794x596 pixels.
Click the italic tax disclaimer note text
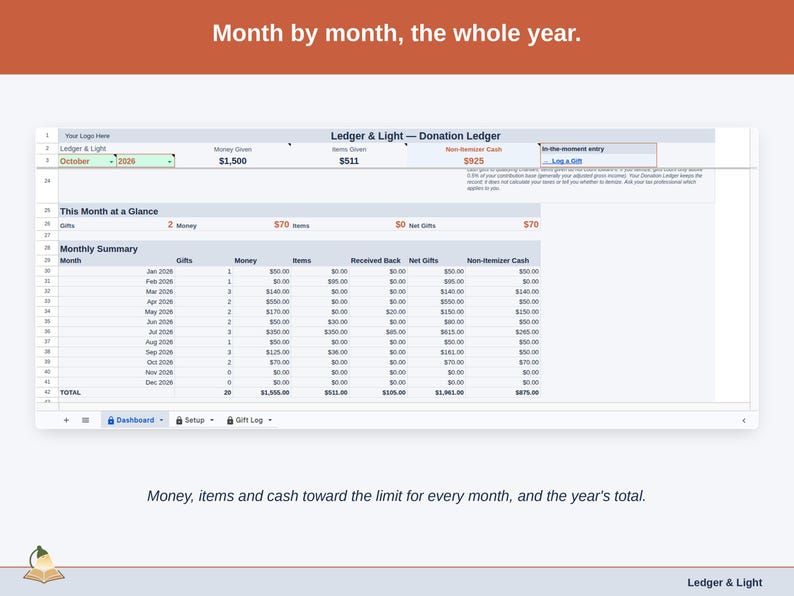click(x=584, y=179)
